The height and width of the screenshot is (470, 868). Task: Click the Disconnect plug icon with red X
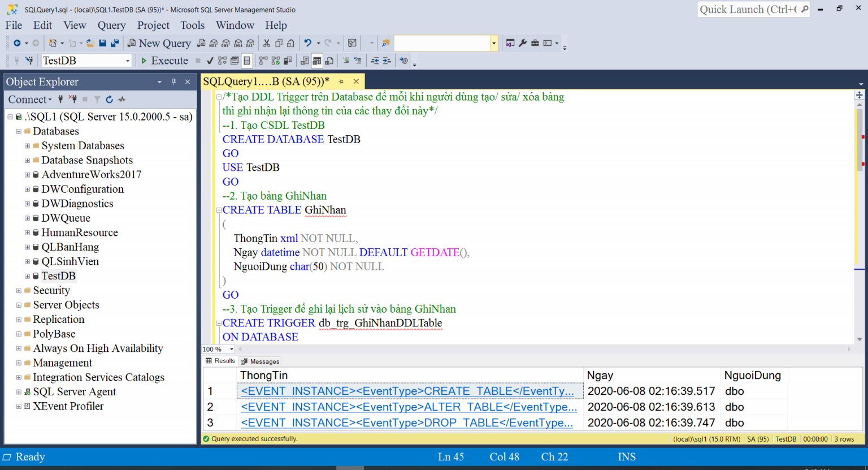pos(72,100)
